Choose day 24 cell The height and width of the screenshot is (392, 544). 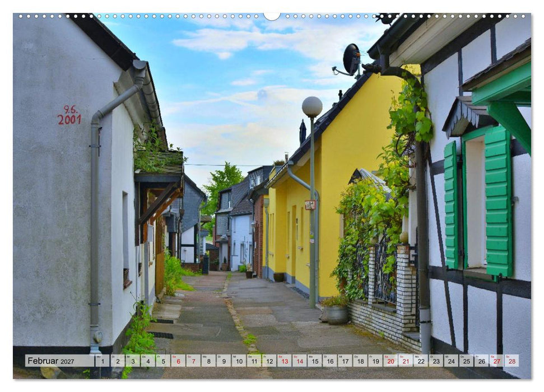(x=452, y=361)
